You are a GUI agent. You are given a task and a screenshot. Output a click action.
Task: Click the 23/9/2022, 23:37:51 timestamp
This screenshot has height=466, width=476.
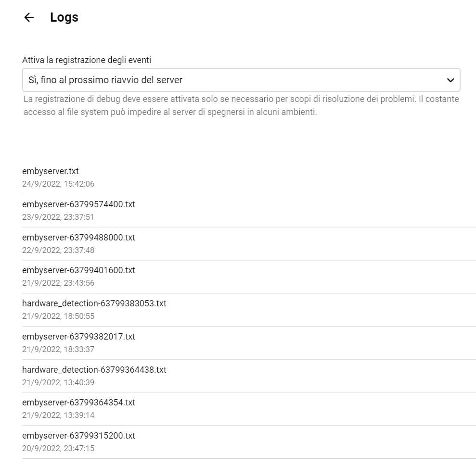coord(58,217)
